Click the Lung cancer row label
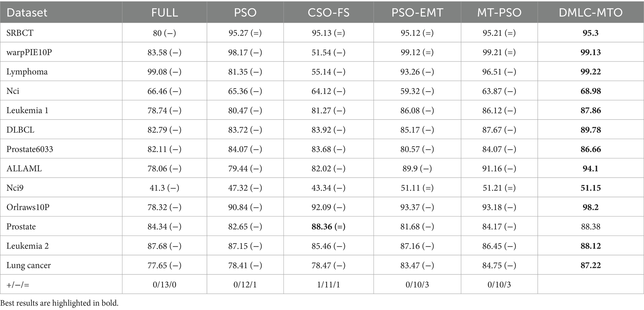The image size is (644, 310). [29, 265]
